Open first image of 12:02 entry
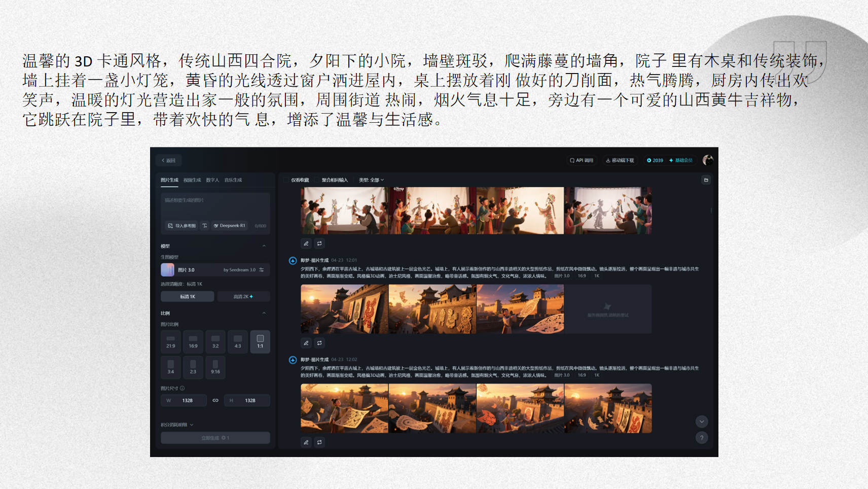 pyautogui.click(x=345, y=408)
